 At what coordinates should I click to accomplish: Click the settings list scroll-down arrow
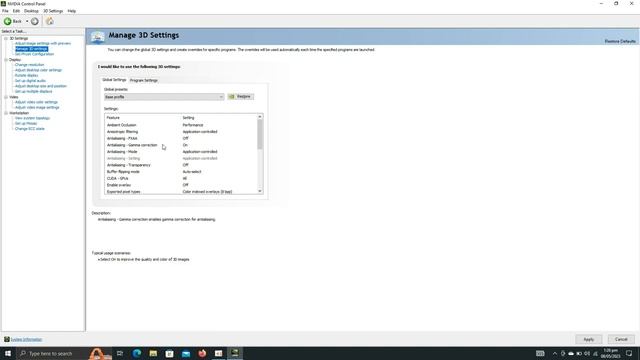pos(260,191)
